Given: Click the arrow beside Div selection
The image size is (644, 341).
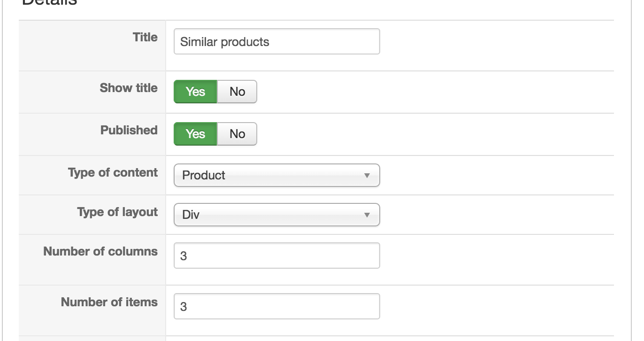Looking at the screenshot, I should (x=367, y=215).
